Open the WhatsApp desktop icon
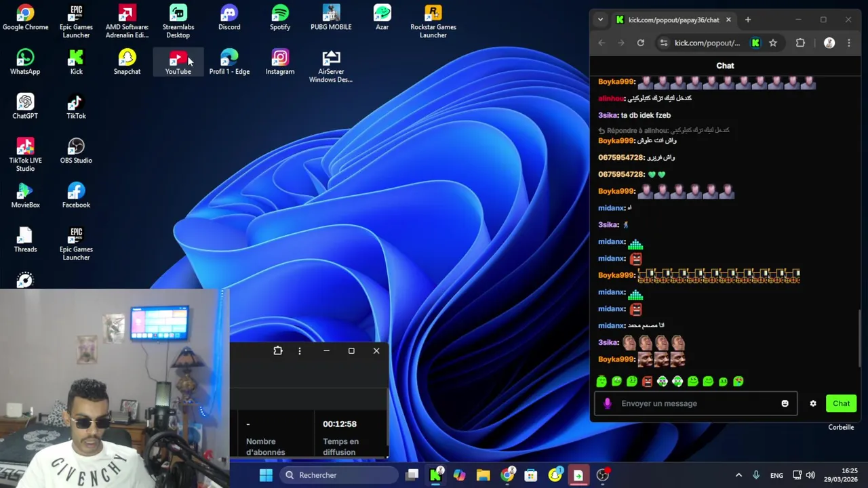The width and height of the screenshot is (868, 488). click(x=25, y=62)
